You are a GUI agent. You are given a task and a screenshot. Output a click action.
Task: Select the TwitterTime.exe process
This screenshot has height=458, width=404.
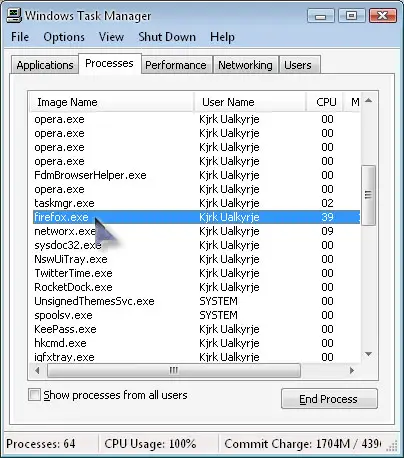coord(197,273)
